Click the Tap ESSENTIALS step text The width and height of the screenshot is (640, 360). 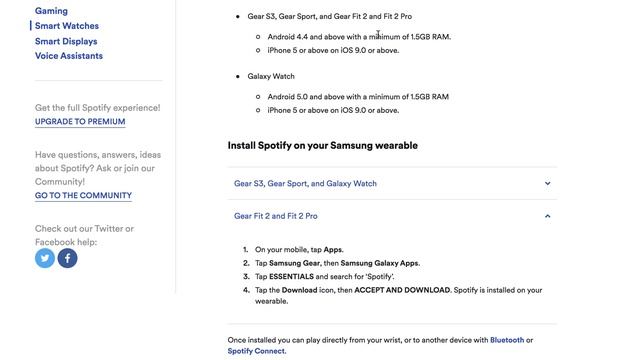pos(324,277)
